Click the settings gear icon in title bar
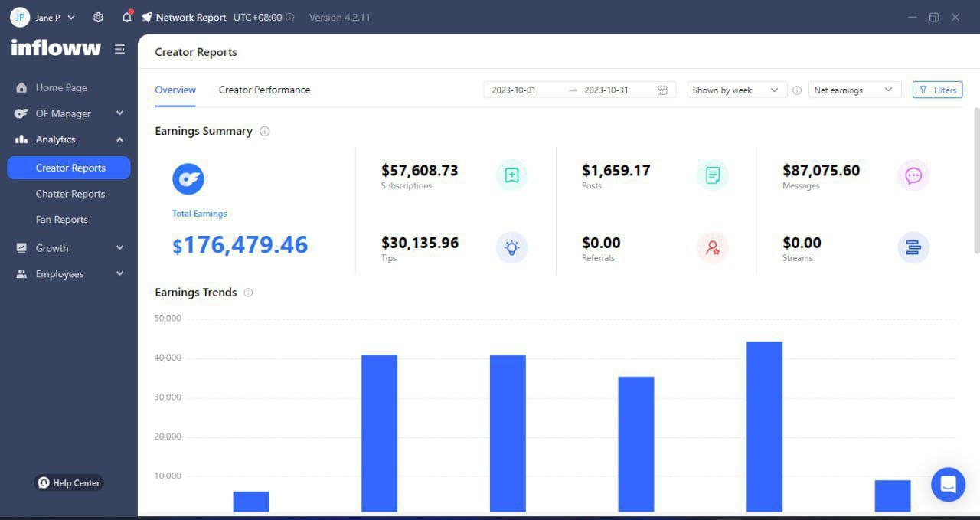The width and height of the screenshot is (980, 520). 98,17
